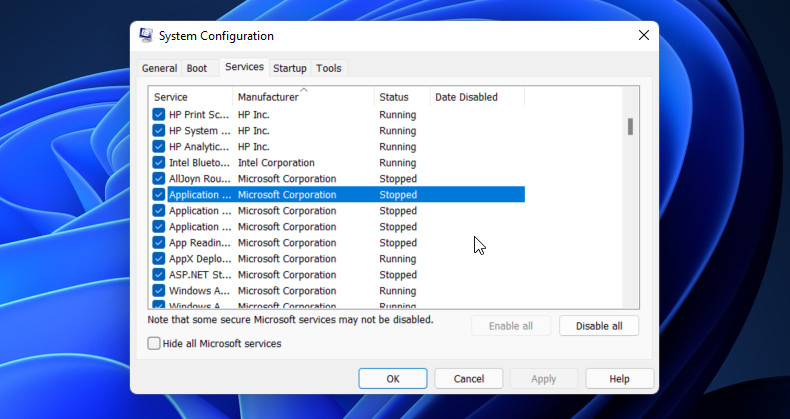This screenshot has width=790, height=419.
Task: Uncheck the HP Print Sc... service checkbox
Action: [159, 115]
